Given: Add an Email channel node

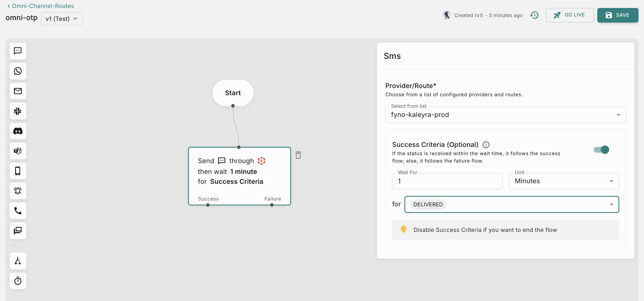Looking at the screenshot, I should coord(18,91).
